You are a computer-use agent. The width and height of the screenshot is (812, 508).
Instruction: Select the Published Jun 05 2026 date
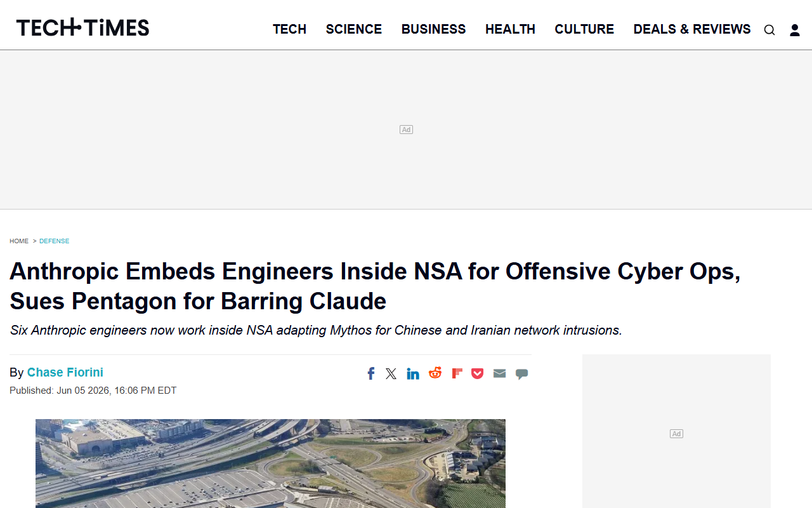pos(93,391)
